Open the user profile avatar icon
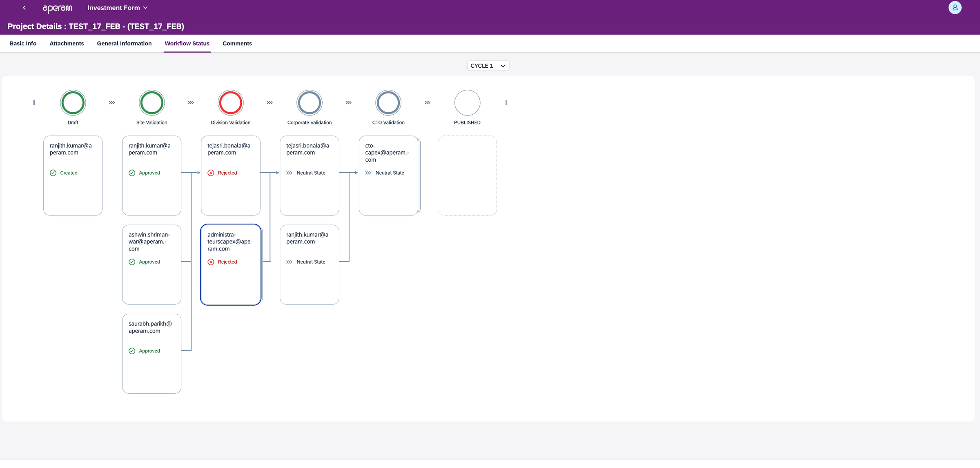Viewport: 980px width, 468px height. pos(955,8)
